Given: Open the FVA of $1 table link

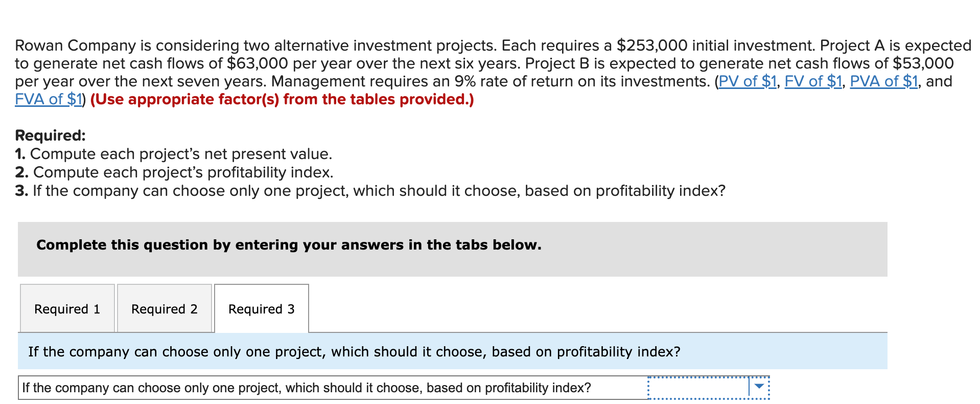Looking at the screenshot, I should point(48,99).
